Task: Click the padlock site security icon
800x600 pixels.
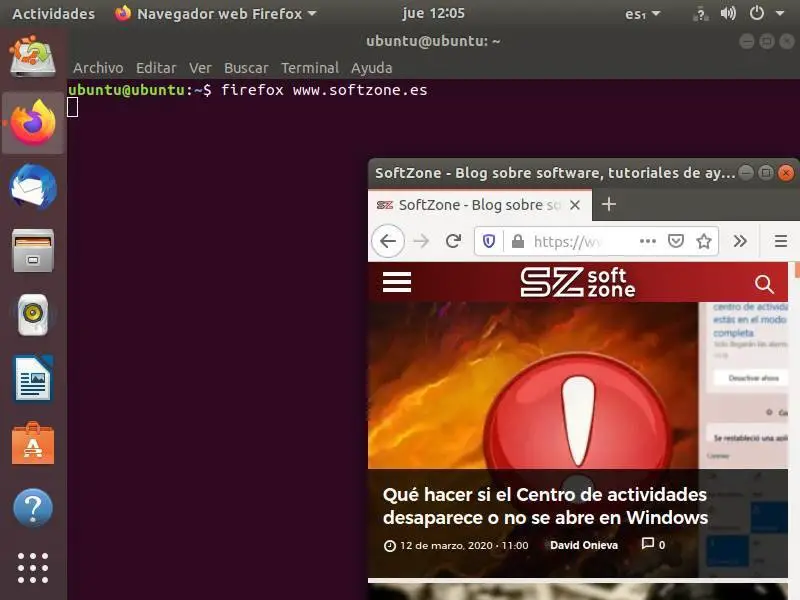Action: tap(518, 241)
